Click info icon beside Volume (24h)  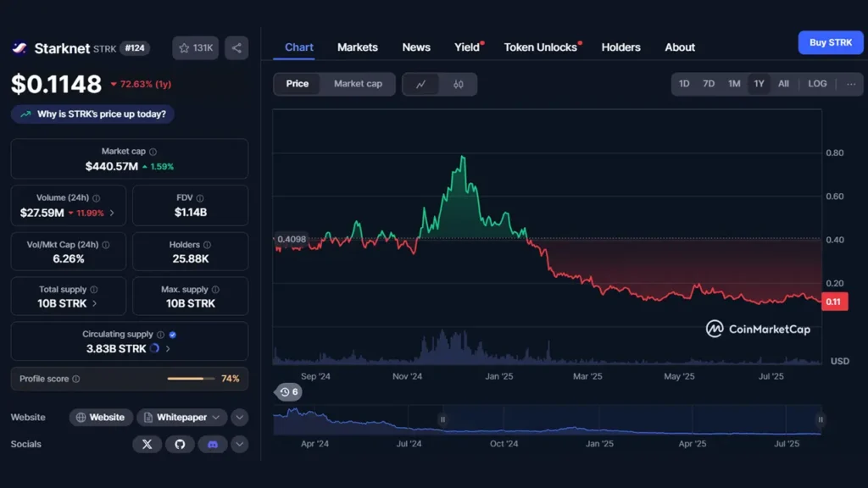pos(97,198)
